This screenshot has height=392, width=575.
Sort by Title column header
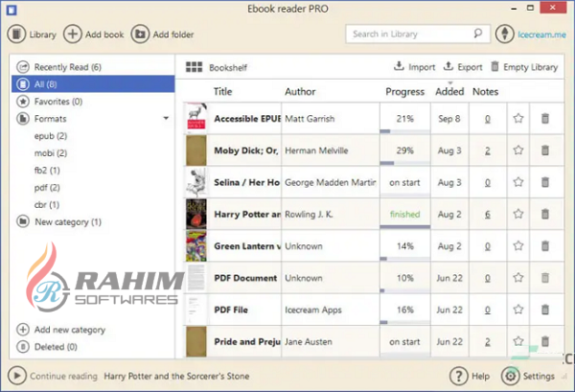[222, 91]
